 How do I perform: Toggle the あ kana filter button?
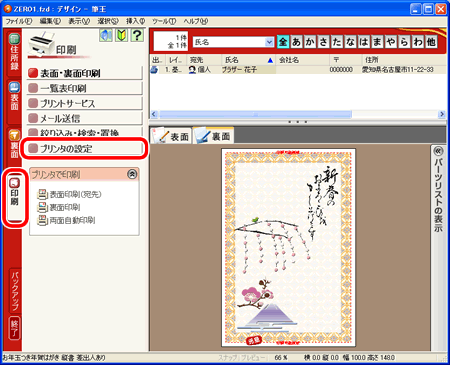[x=296, y=42]
